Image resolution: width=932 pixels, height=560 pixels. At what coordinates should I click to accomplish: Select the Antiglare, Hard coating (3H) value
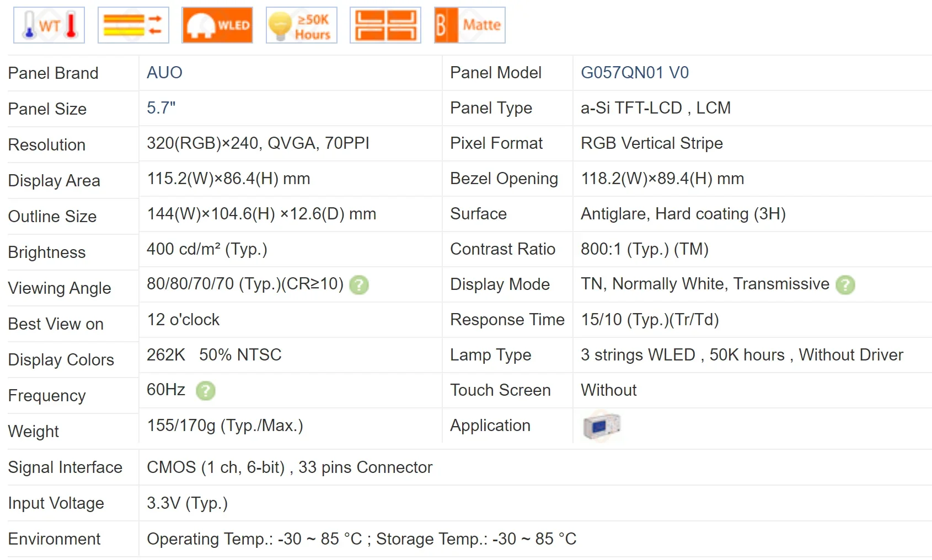[683, 214]
